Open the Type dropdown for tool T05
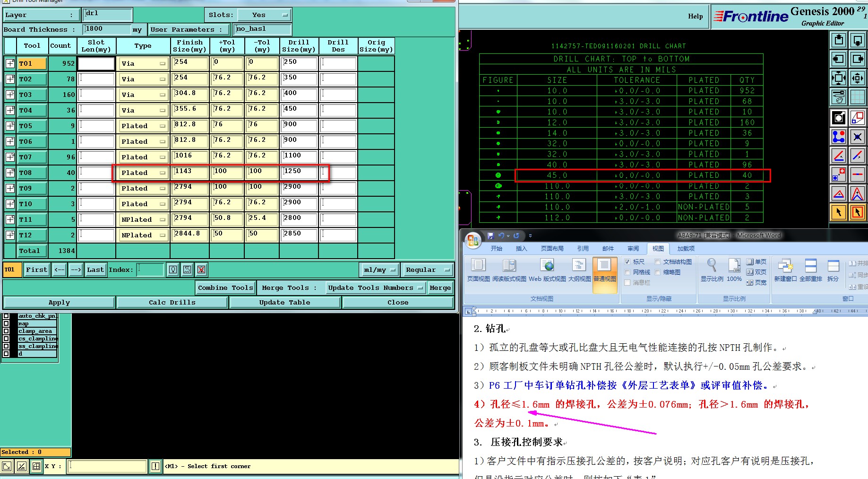The image size is (868, 479). (x=143, y=126)
